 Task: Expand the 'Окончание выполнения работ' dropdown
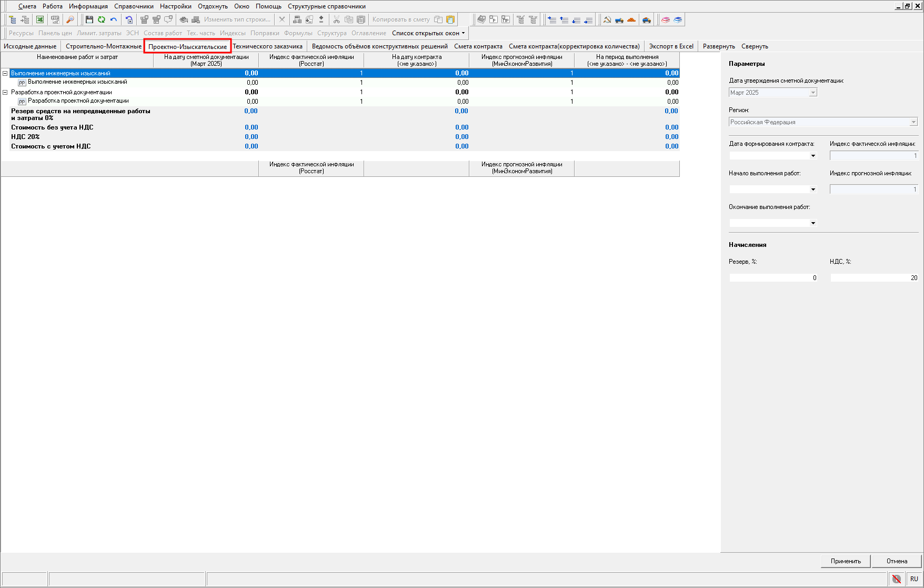[x=812, y=223]
